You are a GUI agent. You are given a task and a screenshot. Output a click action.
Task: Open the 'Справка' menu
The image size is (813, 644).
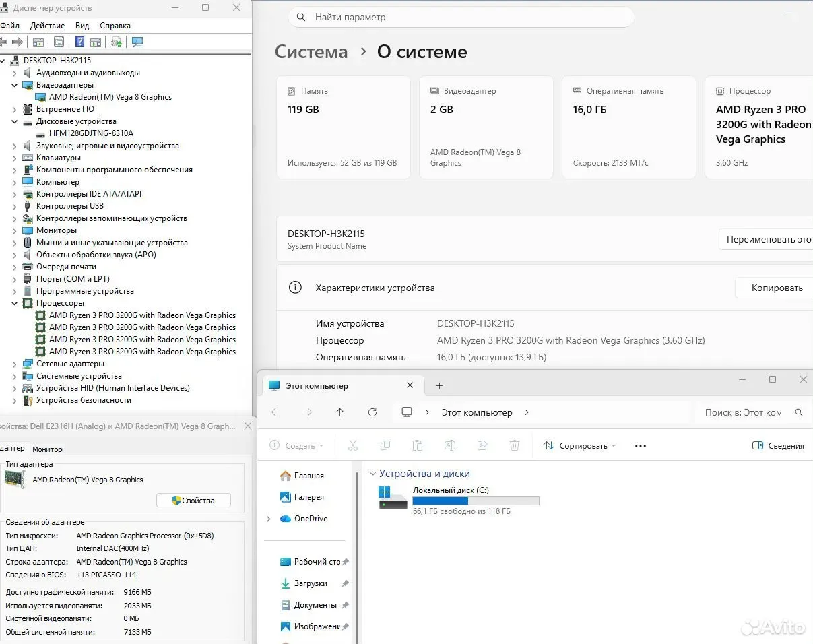(115, 26)
